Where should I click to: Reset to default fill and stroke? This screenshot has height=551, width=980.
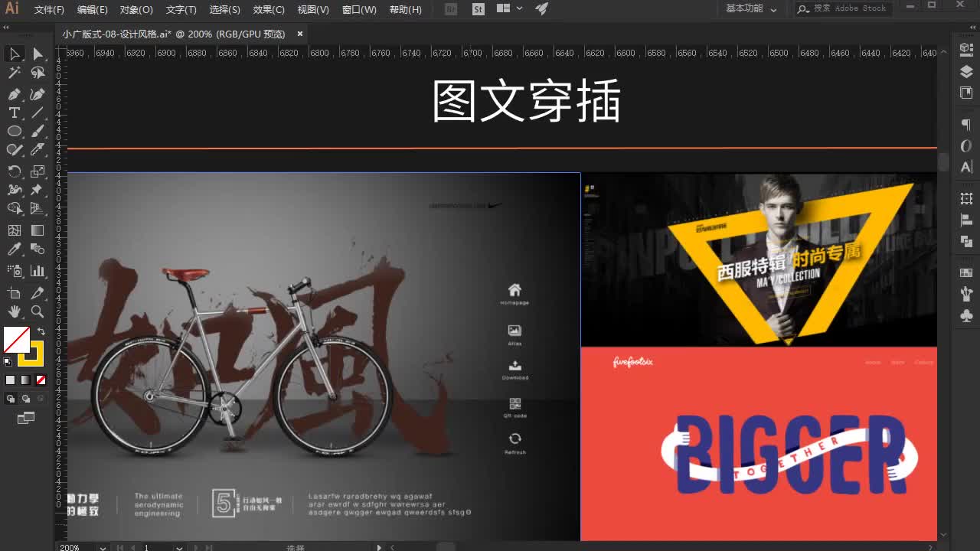(x=8, y=361)
